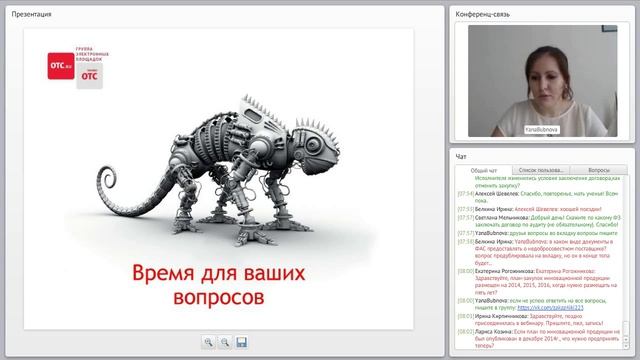
Task: Switch to the Общий чат tab
Action: click(484, 170)
